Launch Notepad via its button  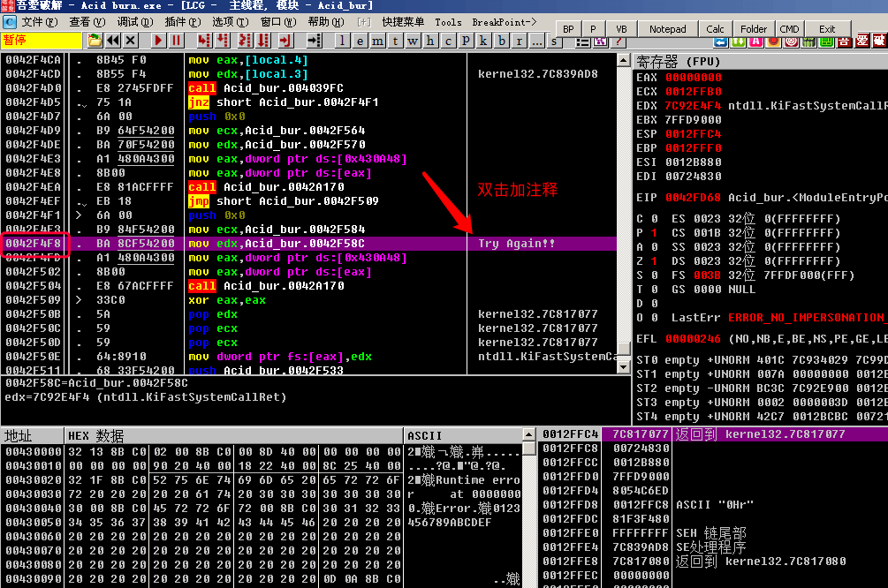tap(667, 29)
